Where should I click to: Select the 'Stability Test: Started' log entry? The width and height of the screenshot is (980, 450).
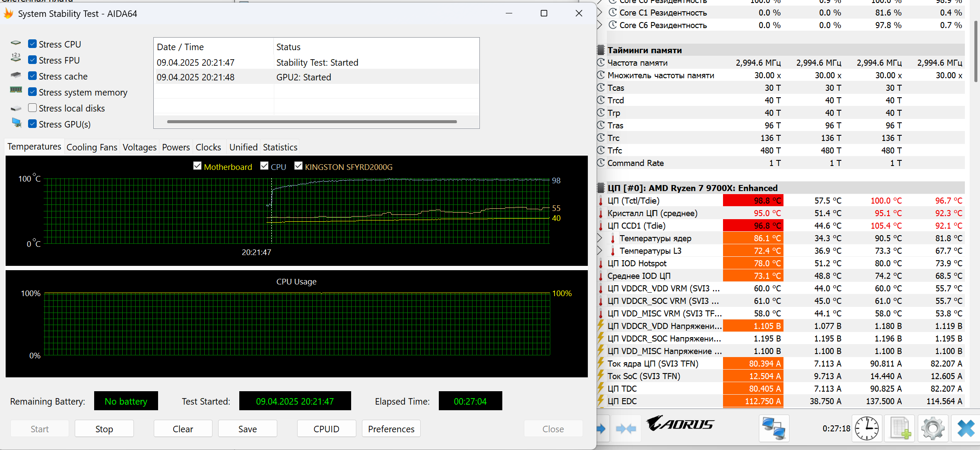click(x=317, y=62)
